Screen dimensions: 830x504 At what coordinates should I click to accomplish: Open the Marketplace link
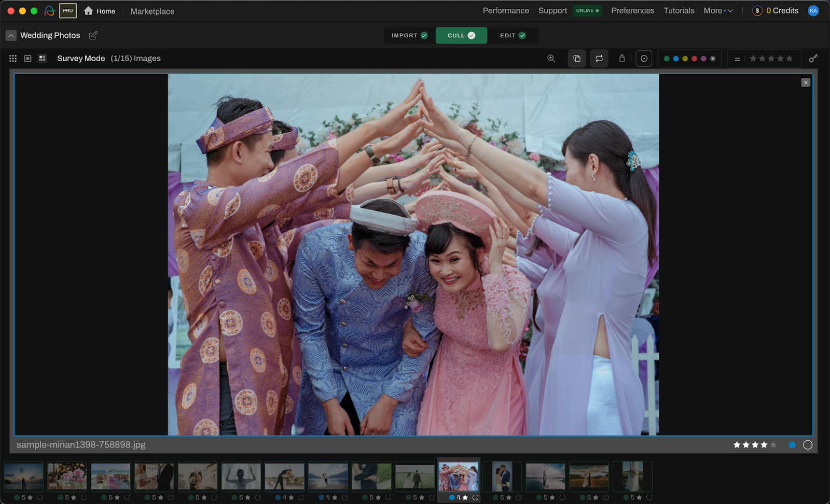tap(153, 11)
